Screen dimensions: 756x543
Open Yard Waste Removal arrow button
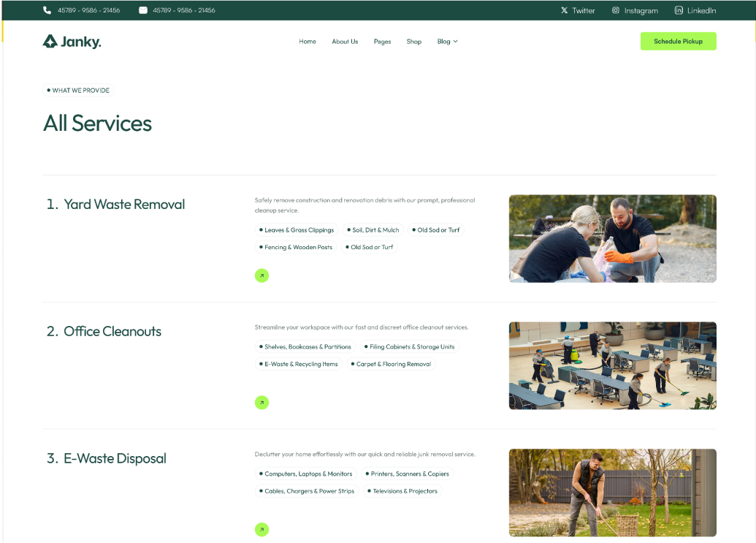click(261, 276)
